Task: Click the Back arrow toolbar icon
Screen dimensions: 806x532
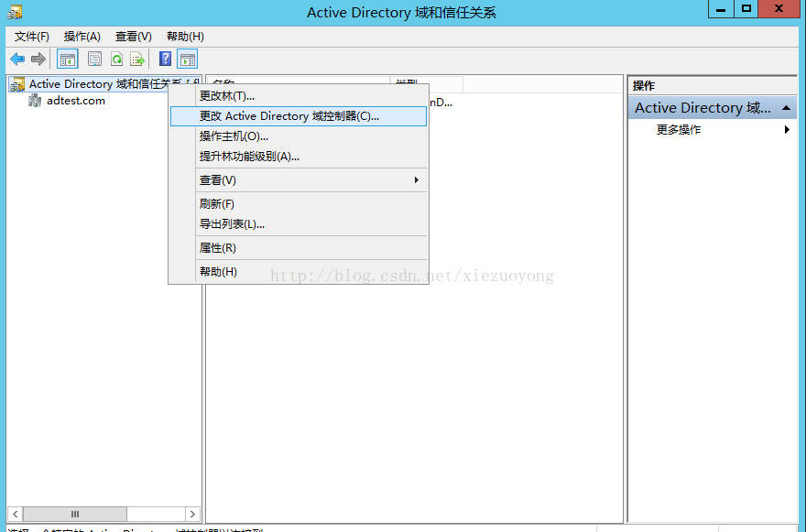Action: 17,60
